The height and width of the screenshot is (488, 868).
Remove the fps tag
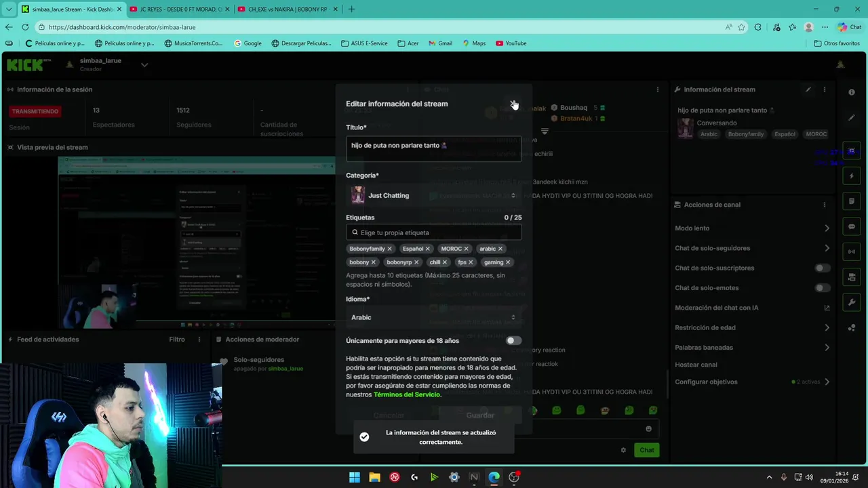click(x=471, y=262)
